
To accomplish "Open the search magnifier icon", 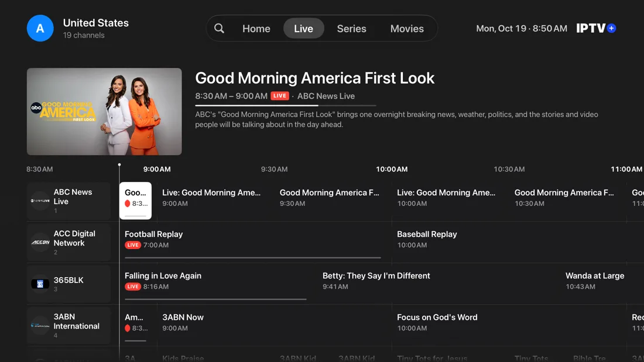I will (220, 28).
